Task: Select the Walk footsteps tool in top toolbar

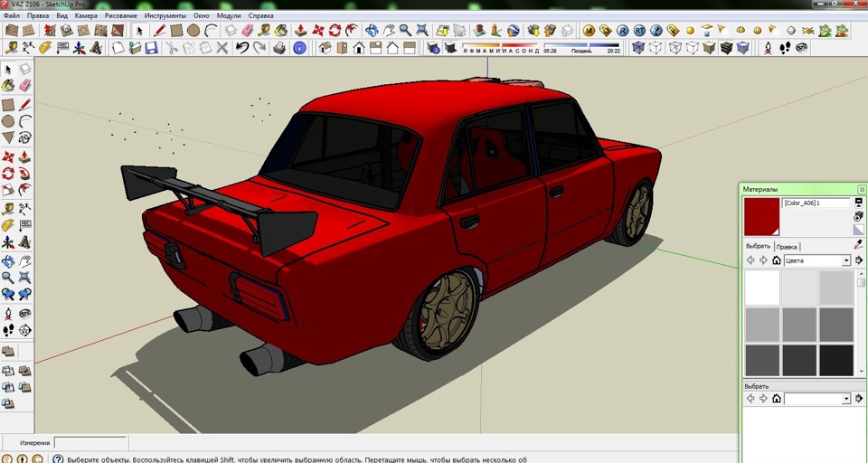Action: coord(785,48)
